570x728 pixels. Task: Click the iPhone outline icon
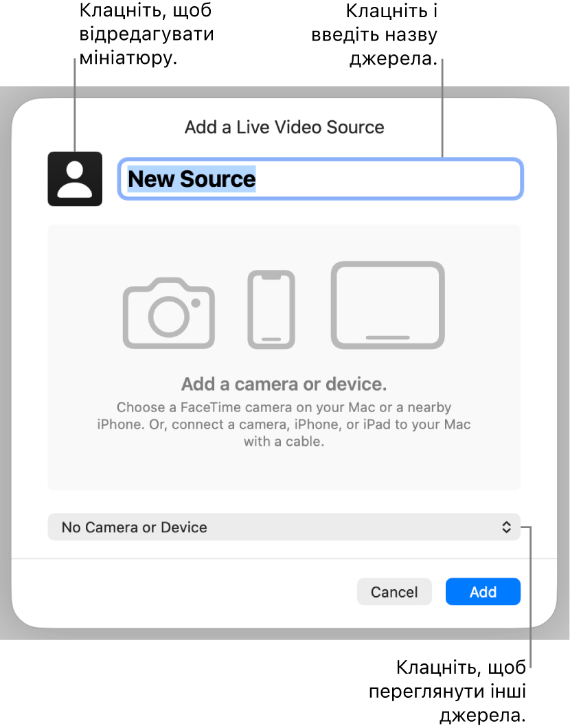pos(271,309)
